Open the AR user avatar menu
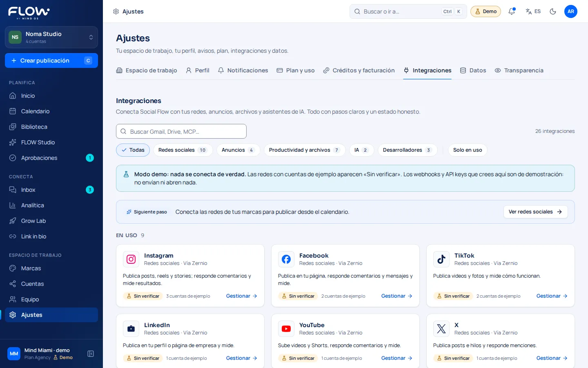Viewport: 588px width, 368px height. tap(571, 11)
